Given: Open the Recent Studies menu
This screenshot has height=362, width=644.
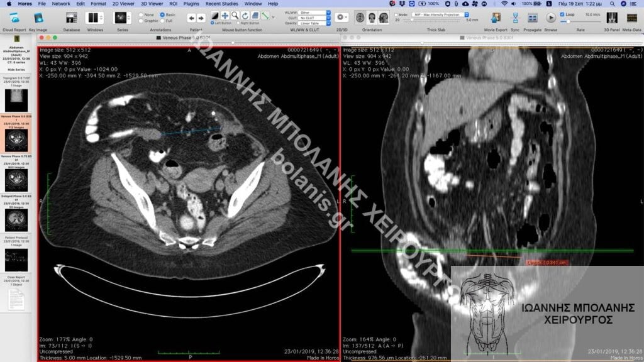Looking at the screenshot, I should [222, 4].
